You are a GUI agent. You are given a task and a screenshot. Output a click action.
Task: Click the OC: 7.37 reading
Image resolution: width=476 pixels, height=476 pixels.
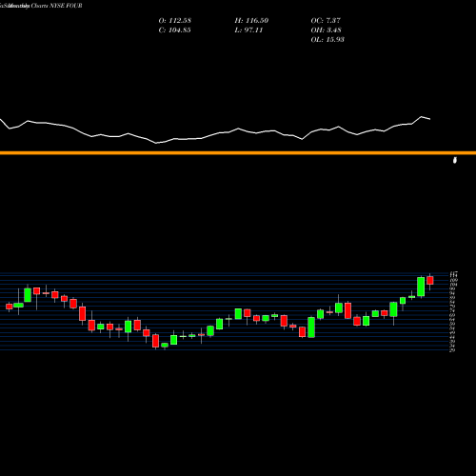[x=326, y=21]
